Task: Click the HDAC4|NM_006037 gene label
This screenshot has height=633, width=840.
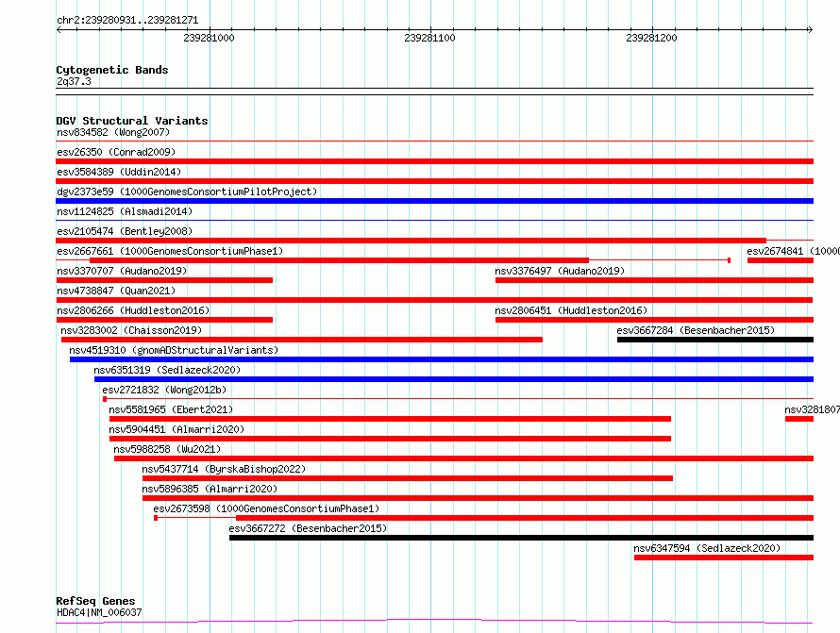Action: [99, 612]
